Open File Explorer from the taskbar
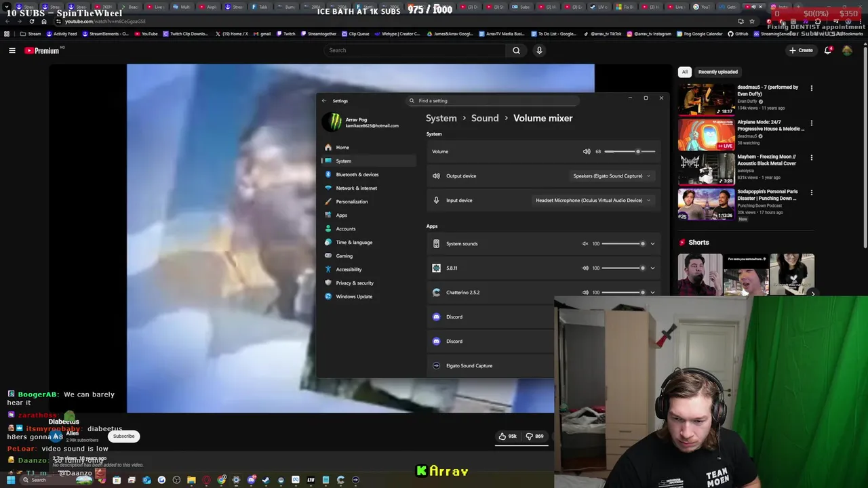The height and width of the screenshot is (488, 868). point(191,480)
